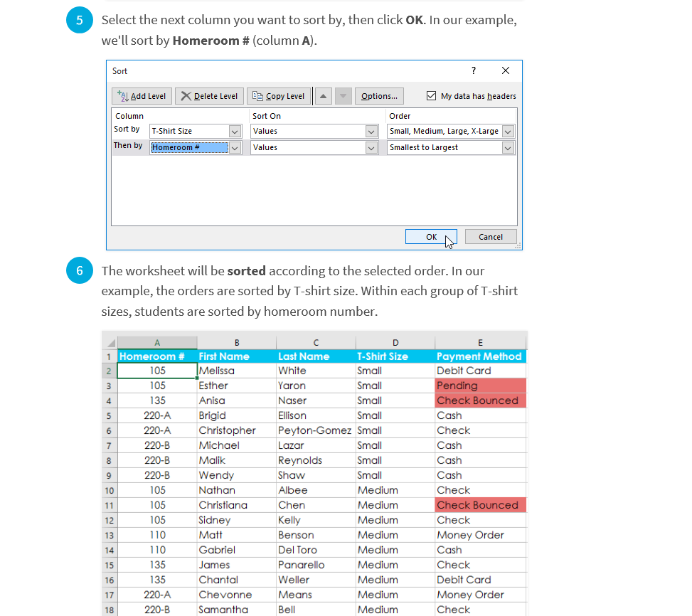
Task: Select column B header
Action: (x=237, y=342)
